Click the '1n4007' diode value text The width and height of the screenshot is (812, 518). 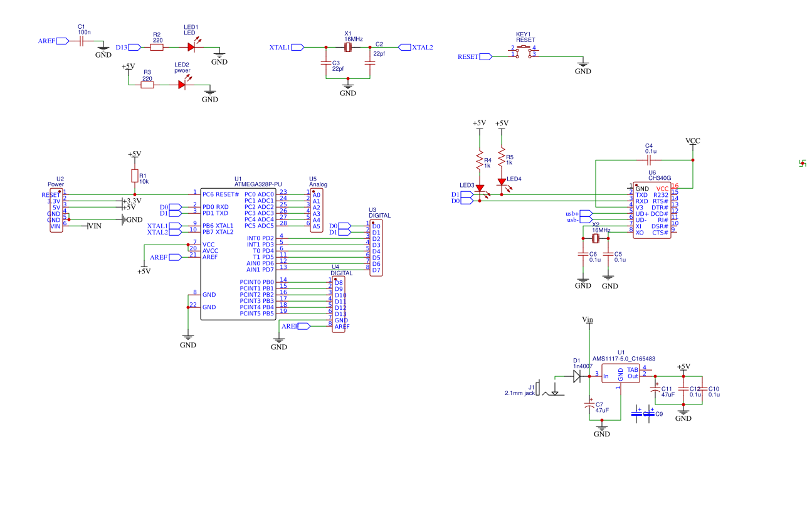583,366
